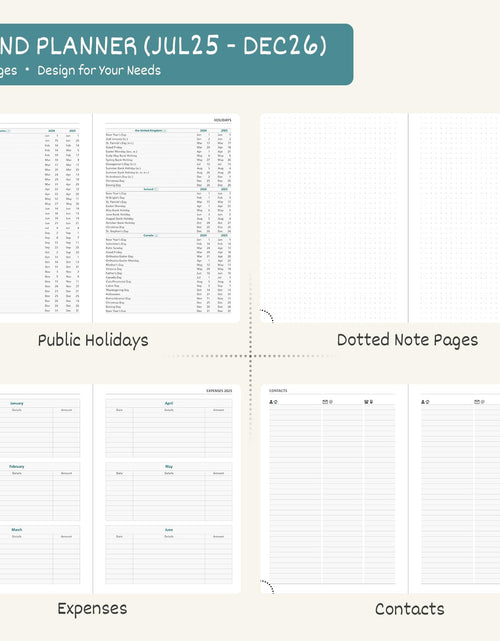
Task: Click the May expenses heading
Action: (x=169, y=466)
